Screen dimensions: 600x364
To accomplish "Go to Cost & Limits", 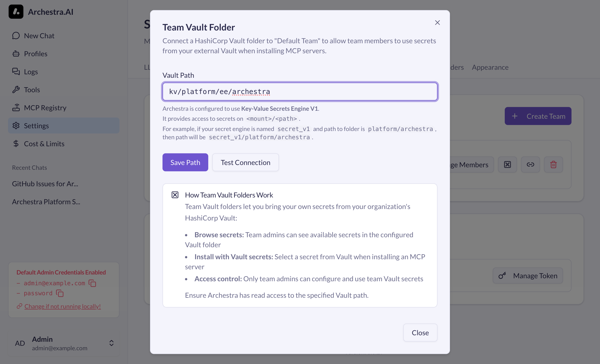I will (x=44, y=144).
